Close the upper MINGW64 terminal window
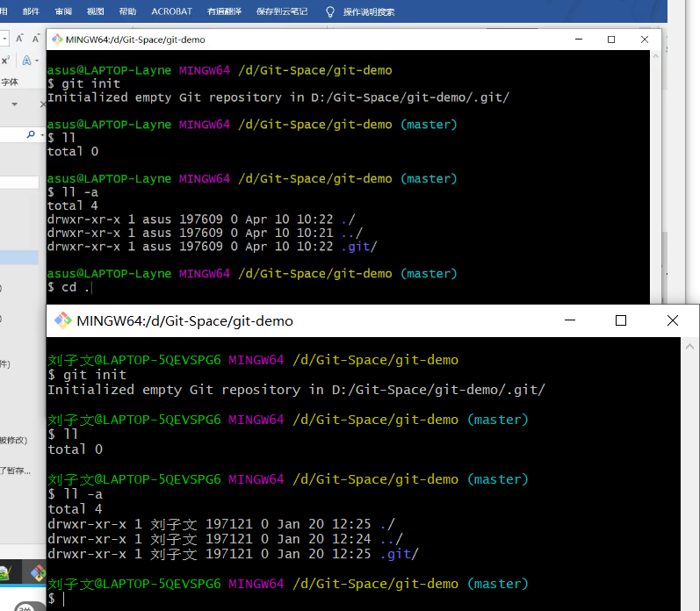Image resolution: width=700 pixels, height=611 pixels. [x=644, y=40]
